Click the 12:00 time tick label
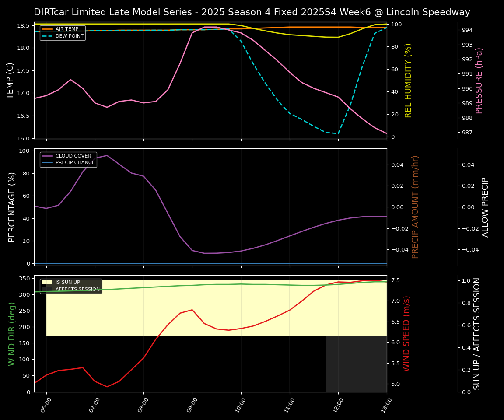 pos(337,405)
